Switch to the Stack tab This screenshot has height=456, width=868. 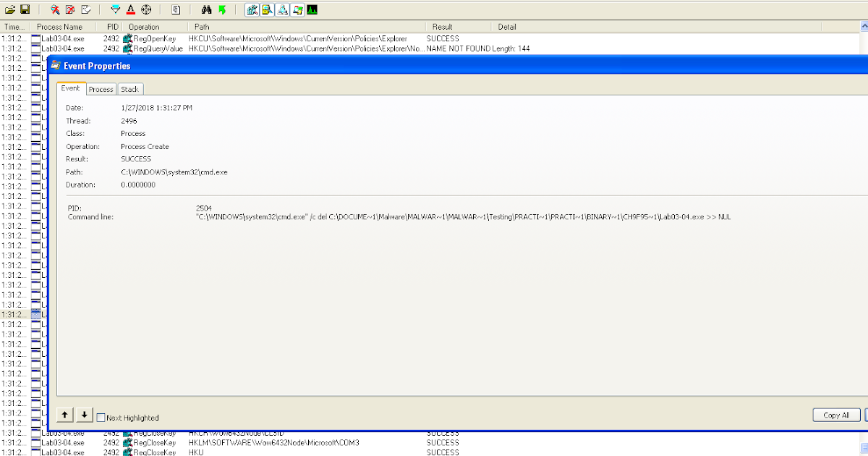tap(130, 89)
